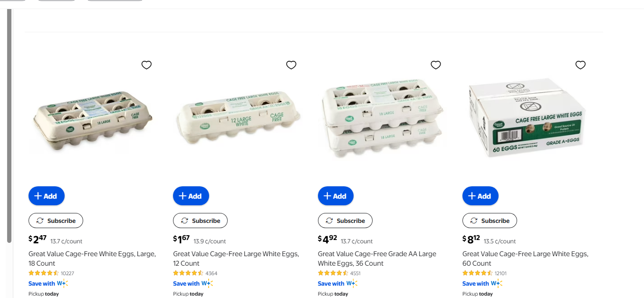Add the 18 Count eggs to cart
The height and width of the screenshot is (298, 644).
pyautogui.click(x=47, y=196)
